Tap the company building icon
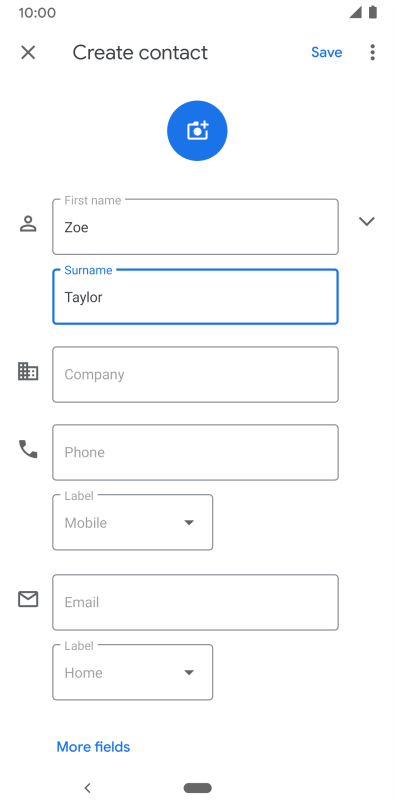The height and width of the screenshot is (812, 395). 28,371
